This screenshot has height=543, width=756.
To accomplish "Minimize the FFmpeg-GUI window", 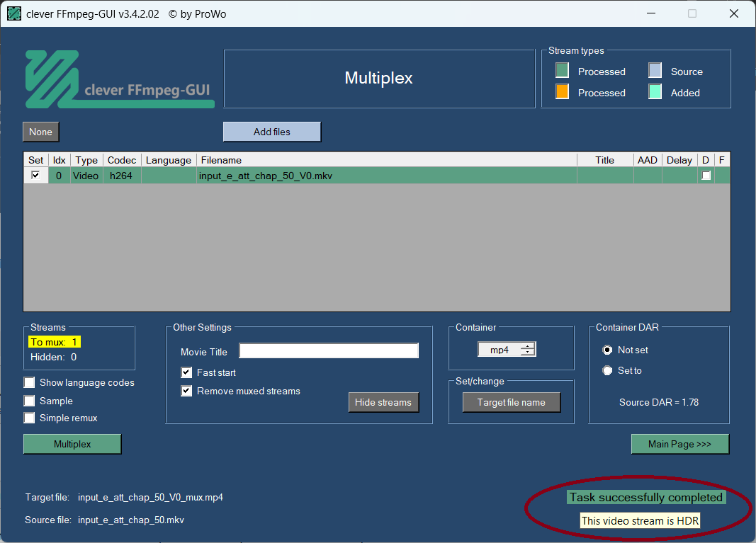I will tap(651, 13).
